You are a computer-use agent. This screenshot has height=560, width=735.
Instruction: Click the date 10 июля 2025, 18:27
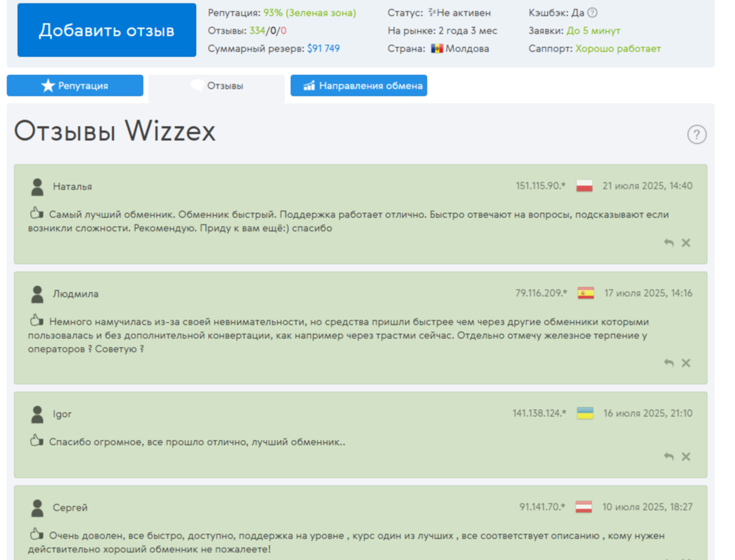647,507
